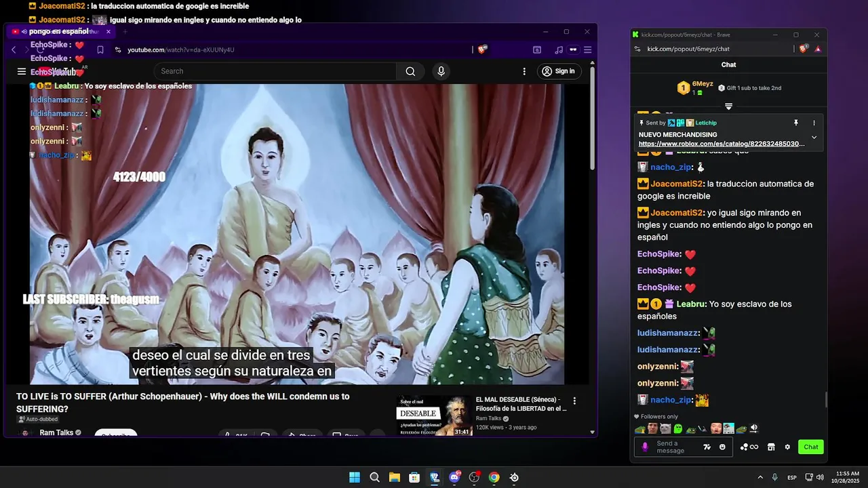Screen dimensions: 868x488
Task: Click an onlyzenni username in Kick chat
Action: coord(656,366)
